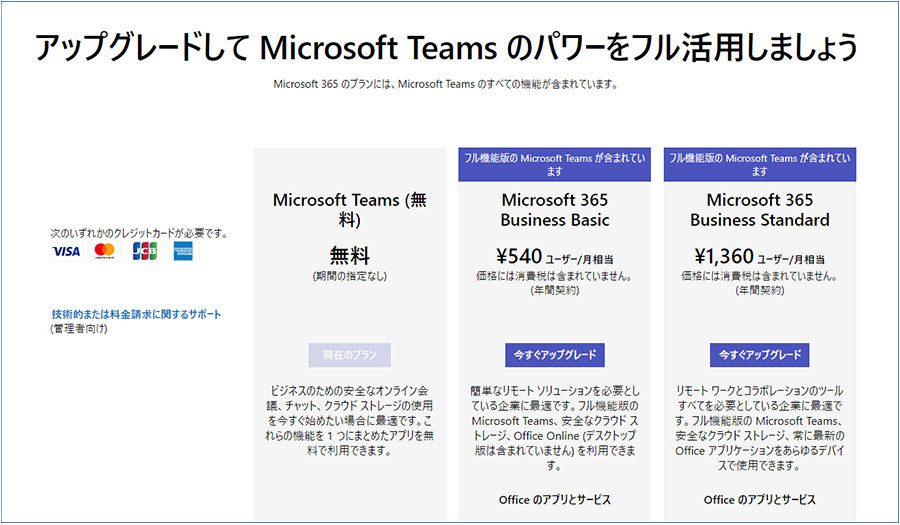
Task: Click the 現在のプラン button
Action: [350, 355]
